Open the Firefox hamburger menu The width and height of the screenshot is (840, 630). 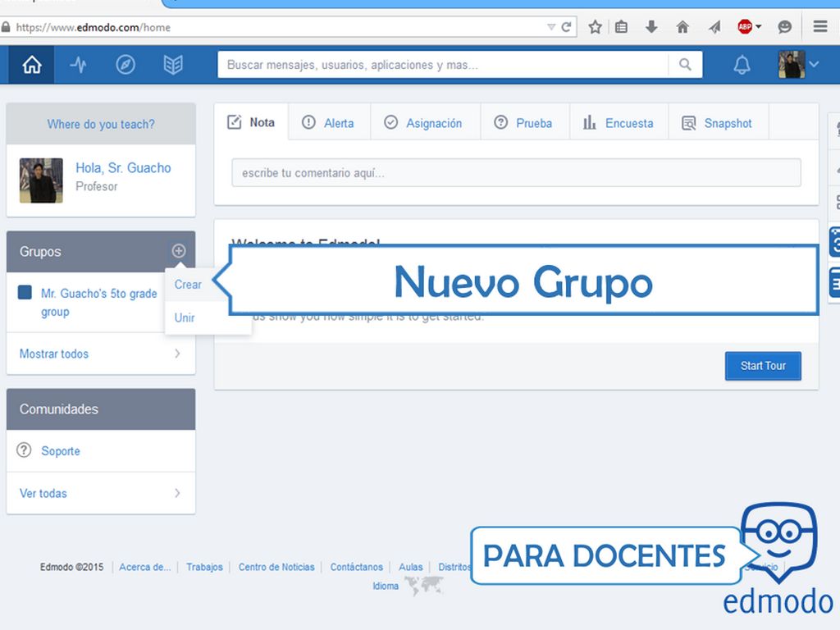tap(820, 27)
